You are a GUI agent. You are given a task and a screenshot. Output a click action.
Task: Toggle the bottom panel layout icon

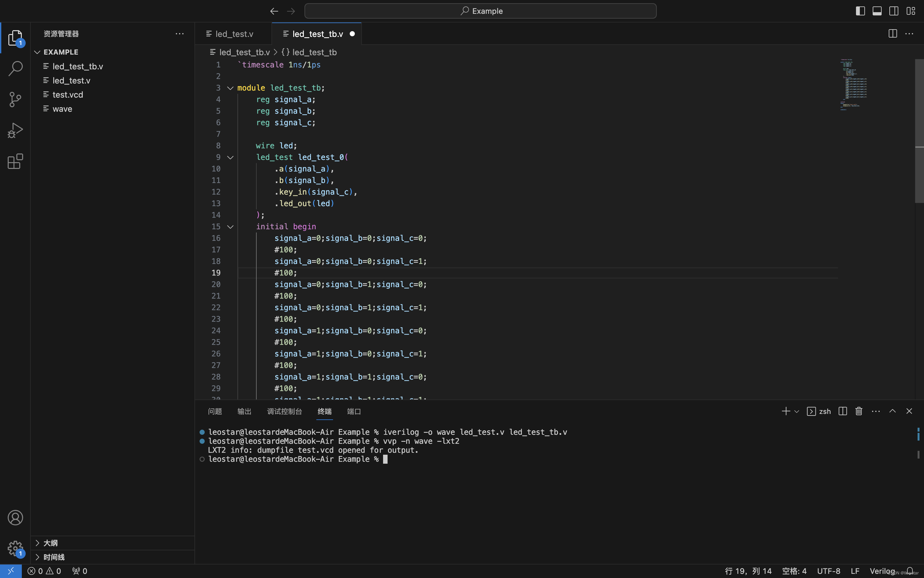click(877, 11)
